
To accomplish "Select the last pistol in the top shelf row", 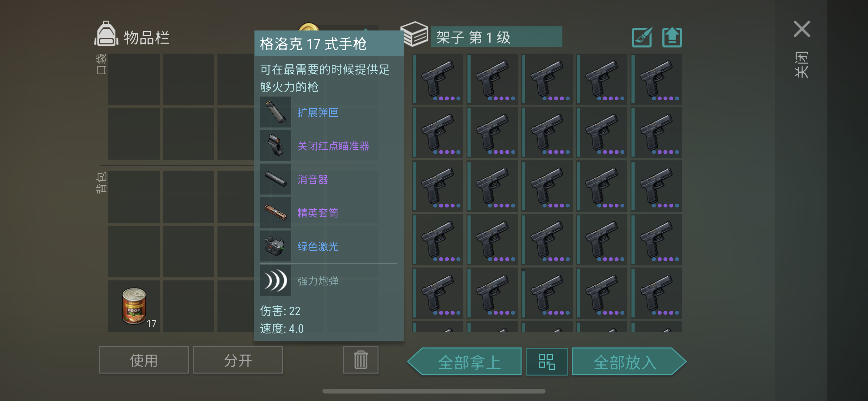I will [656, 79].
